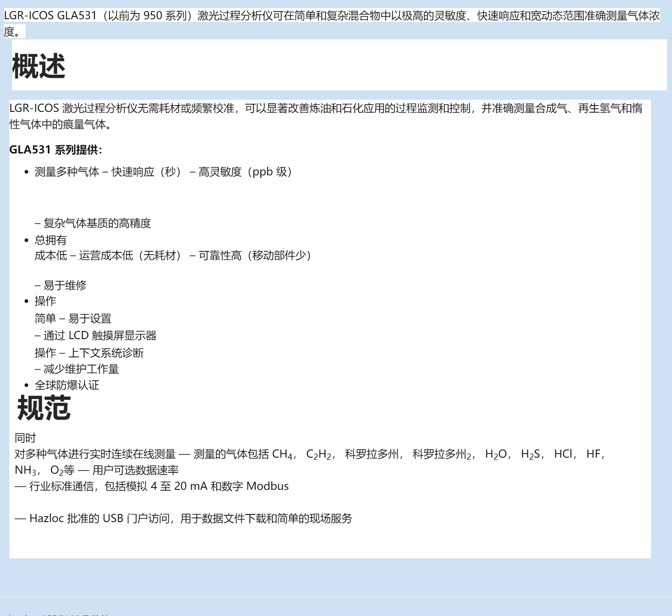This screenshot has width=672, height=616.
Task: Click the bold GLA531 系列提供 label
Action: (x=56, y=150)
